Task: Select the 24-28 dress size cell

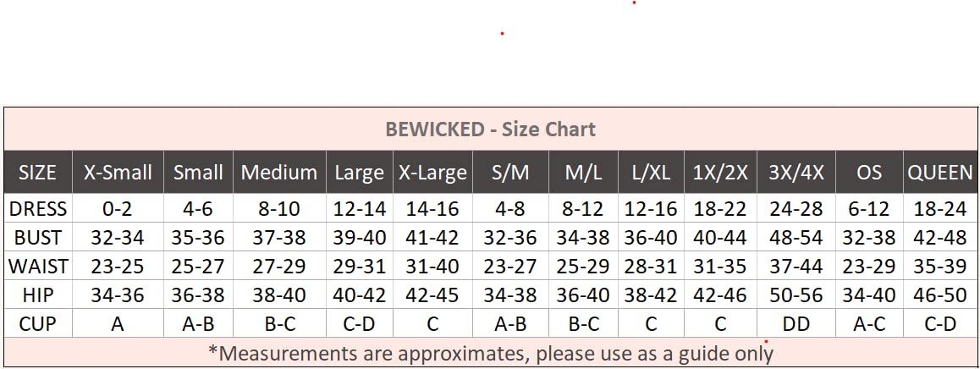Action: pyautogui.click(x=796, y=208)
